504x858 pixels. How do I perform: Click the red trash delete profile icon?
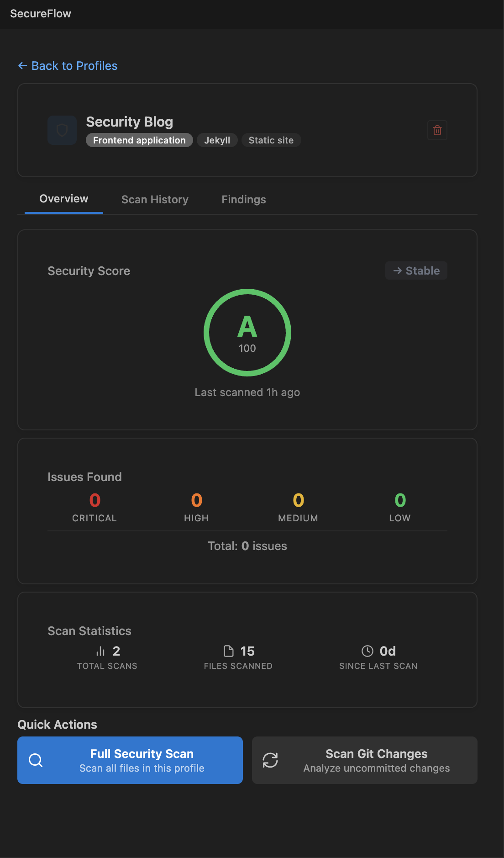(437, 131)
